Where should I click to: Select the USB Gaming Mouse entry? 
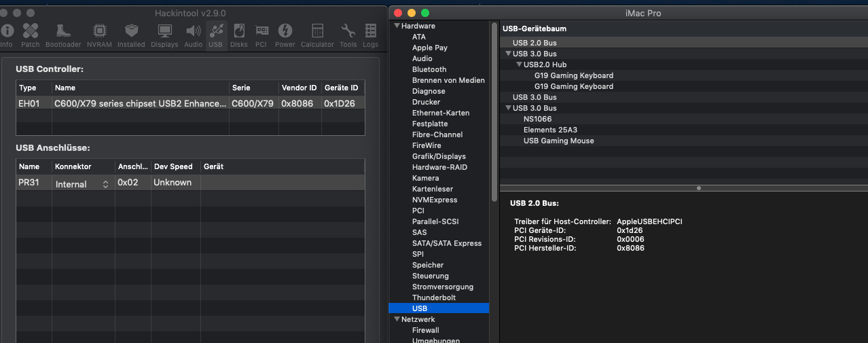click(558, 141)
